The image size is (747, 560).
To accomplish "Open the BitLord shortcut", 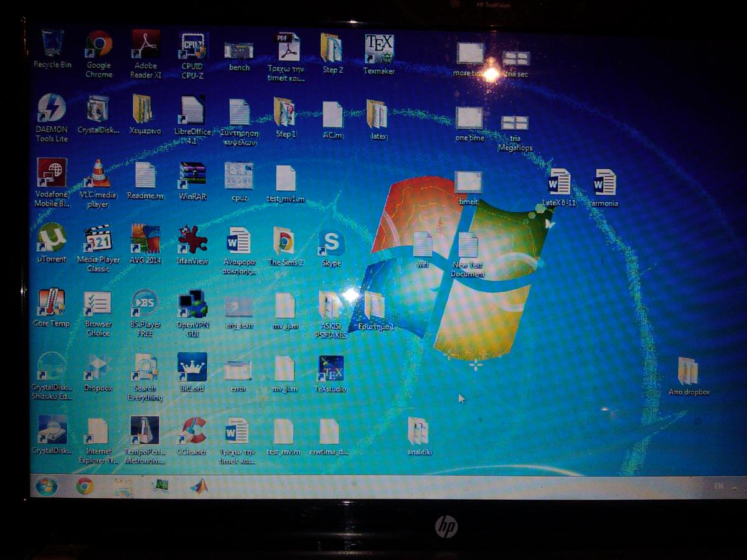I will point(192,368).
